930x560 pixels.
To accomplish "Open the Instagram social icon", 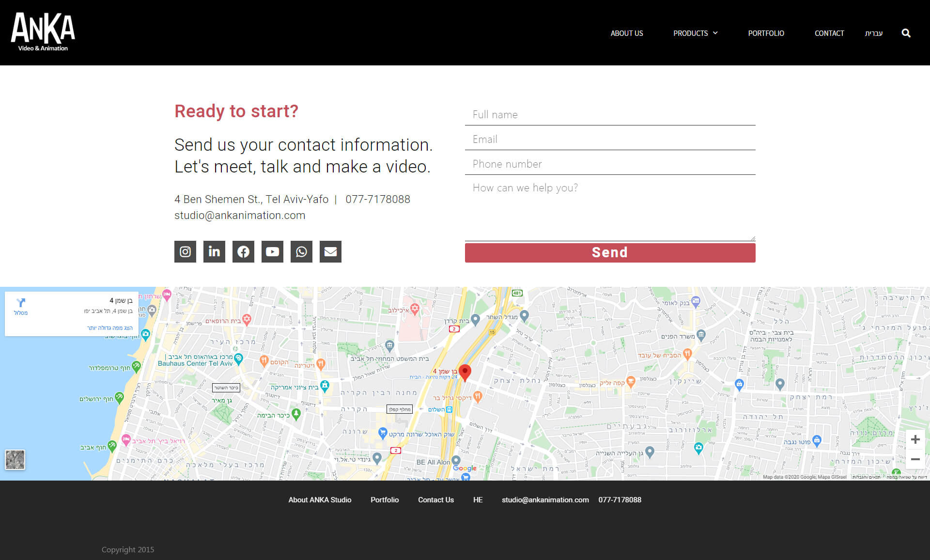I will pyautogui.click(x=185, y=251).
